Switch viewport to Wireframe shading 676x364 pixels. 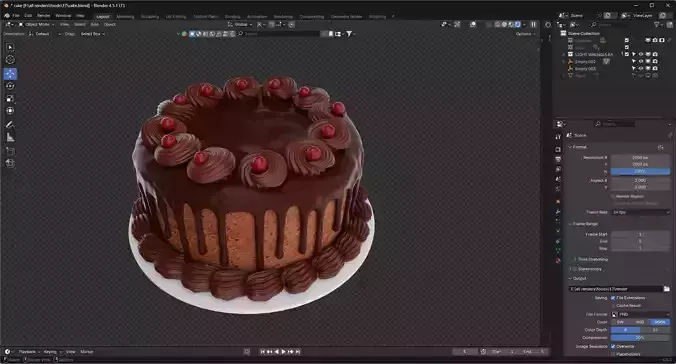[498, 25]
